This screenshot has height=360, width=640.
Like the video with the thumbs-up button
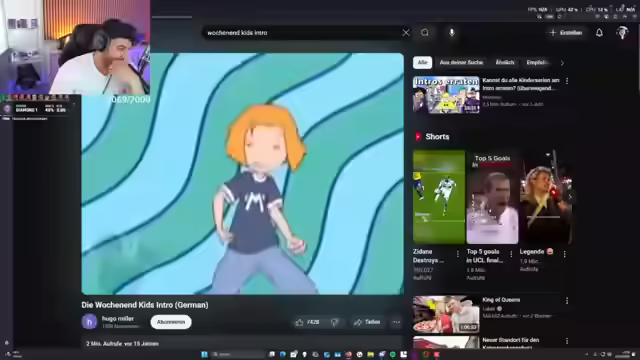click(308, 322)
